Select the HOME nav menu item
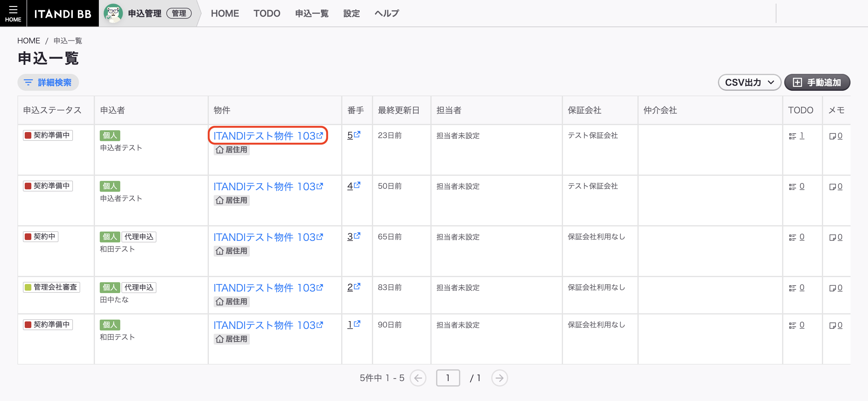 (225, 14)
